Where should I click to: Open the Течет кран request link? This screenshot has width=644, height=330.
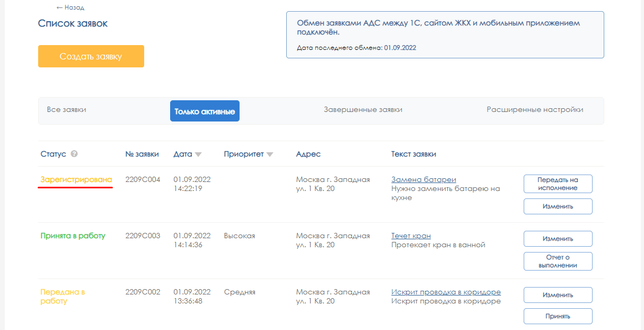coord(411,236)
